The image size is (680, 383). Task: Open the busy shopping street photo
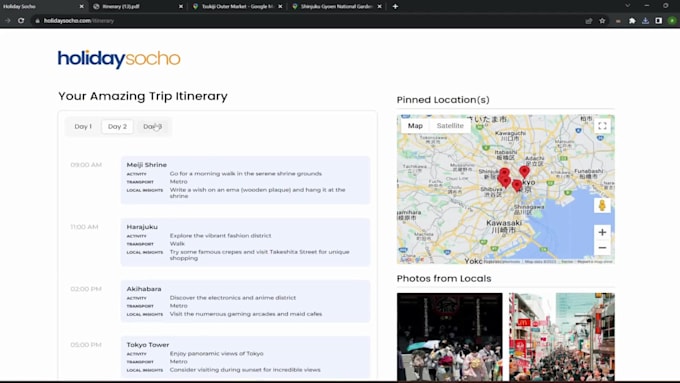[562, 337]
